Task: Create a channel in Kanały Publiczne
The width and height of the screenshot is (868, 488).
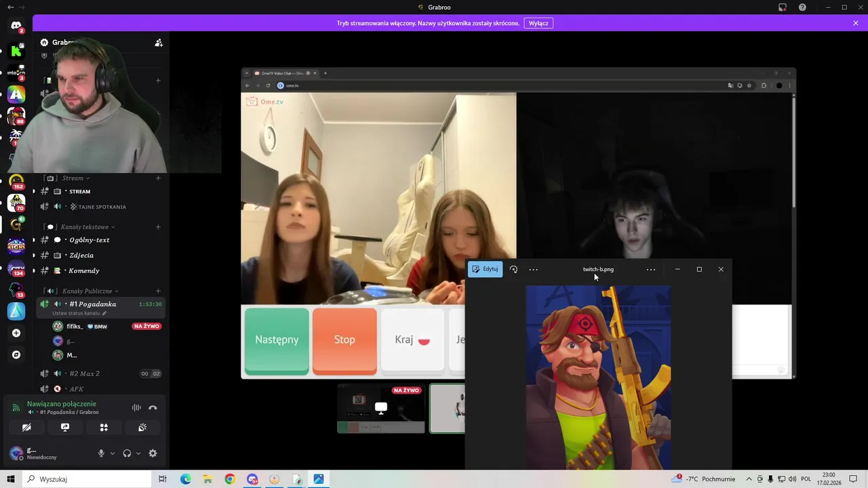Action: click(159, 291)
